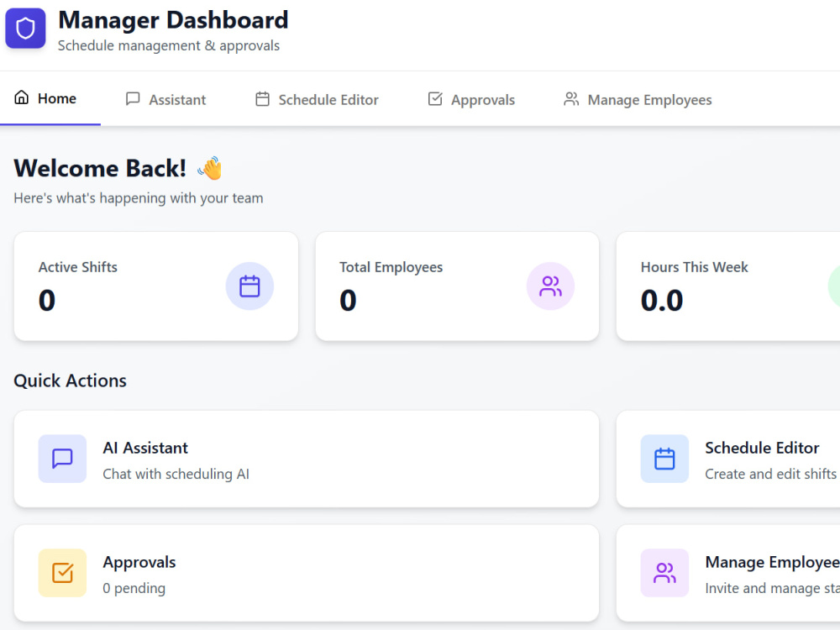The height and width of the screenshot is (630, 840).
Task: Open the AI Assistant quick action
Action: click(x=307, y=459)
